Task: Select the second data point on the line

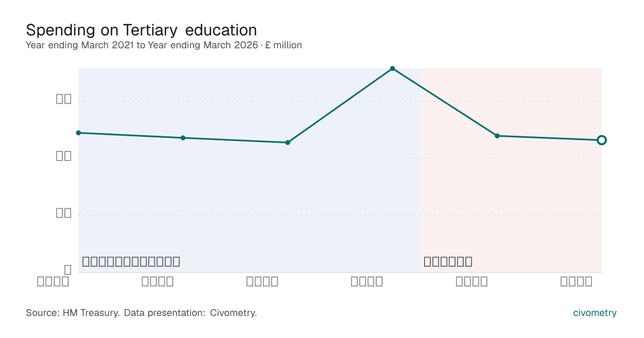Action: click(183, 138)
